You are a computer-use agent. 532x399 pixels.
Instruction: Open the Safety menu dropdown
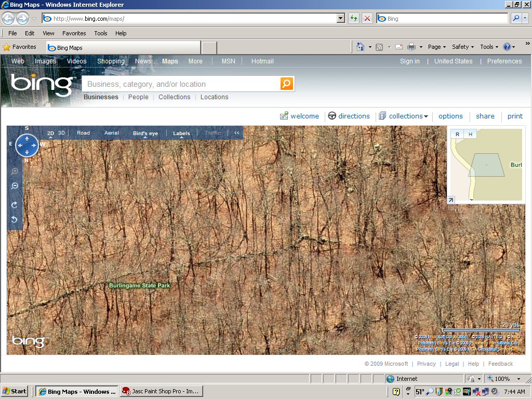click(x=463, y=47)
